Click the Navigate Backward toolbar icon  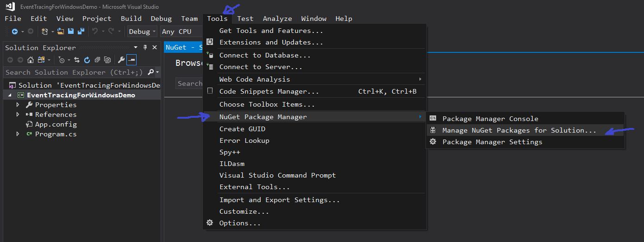pos(15,32)
